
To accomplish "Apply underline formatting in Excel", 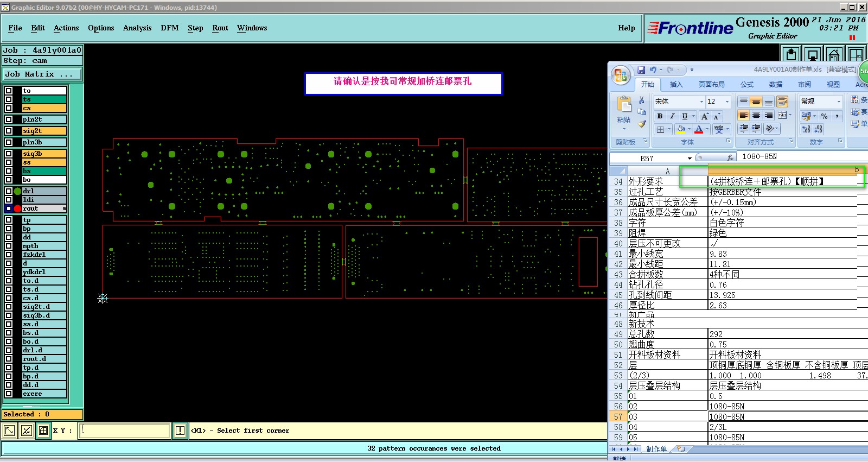I will tap(685, 116).
